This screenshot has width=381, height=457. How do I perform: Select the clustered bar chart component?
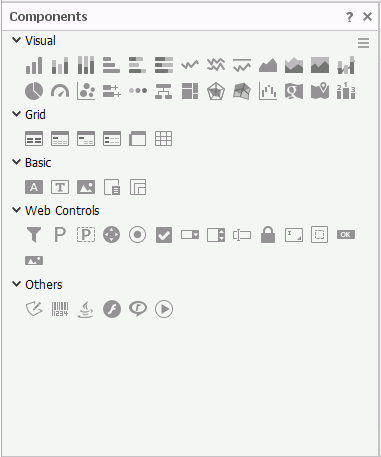tap(34, 65)
